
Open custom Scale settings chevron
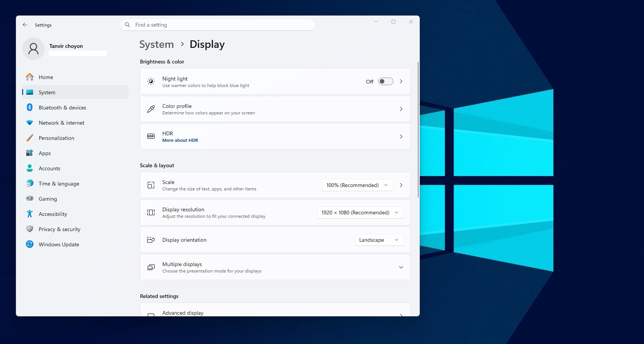click(x=401, y=185)
